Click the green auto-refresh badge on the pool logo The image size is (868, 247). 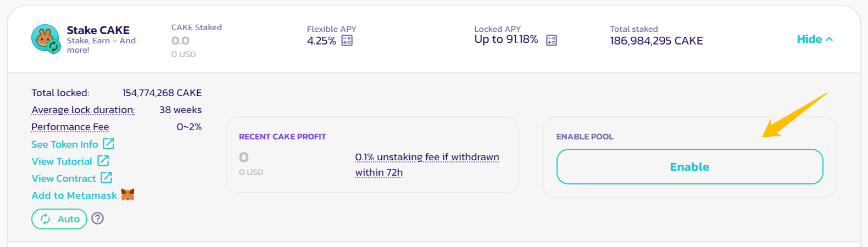point(53,47)
